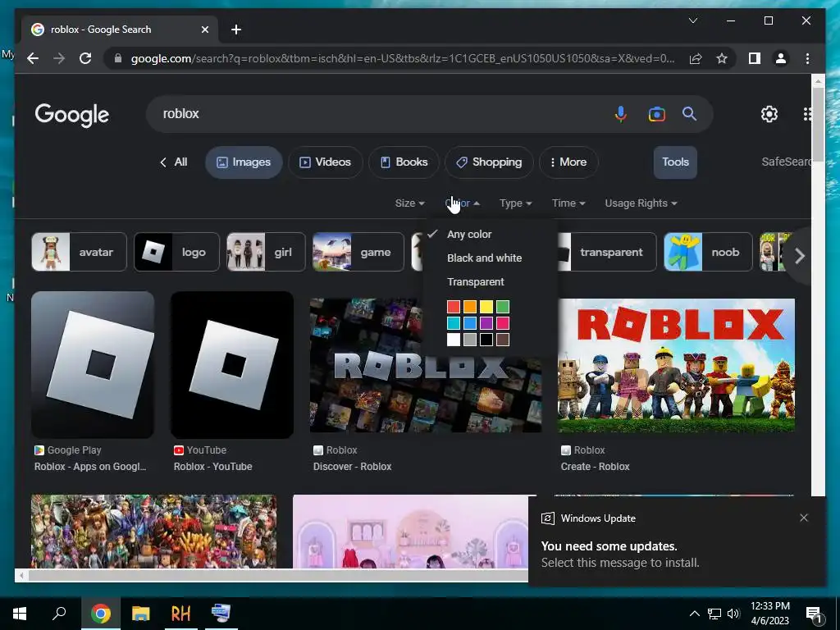Close the roblox Google Search tab
840x630 pixels.
204,30
